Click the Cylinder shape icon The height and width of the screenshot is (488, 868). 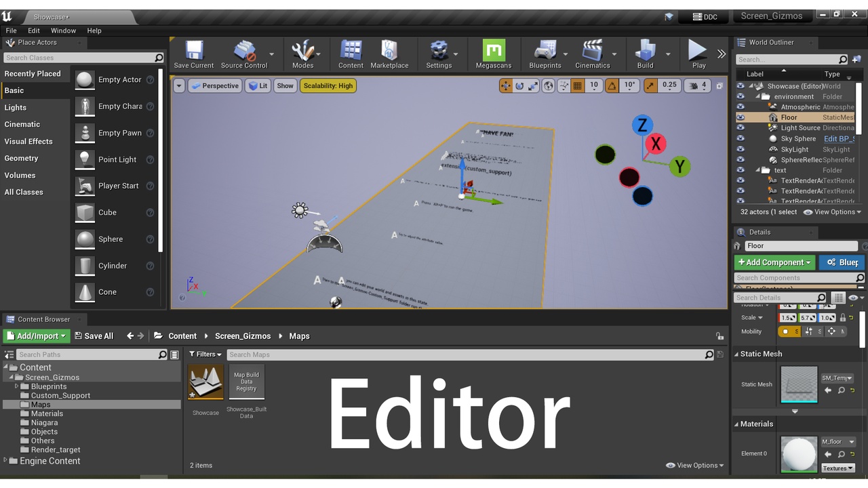[x=85, y=266]
